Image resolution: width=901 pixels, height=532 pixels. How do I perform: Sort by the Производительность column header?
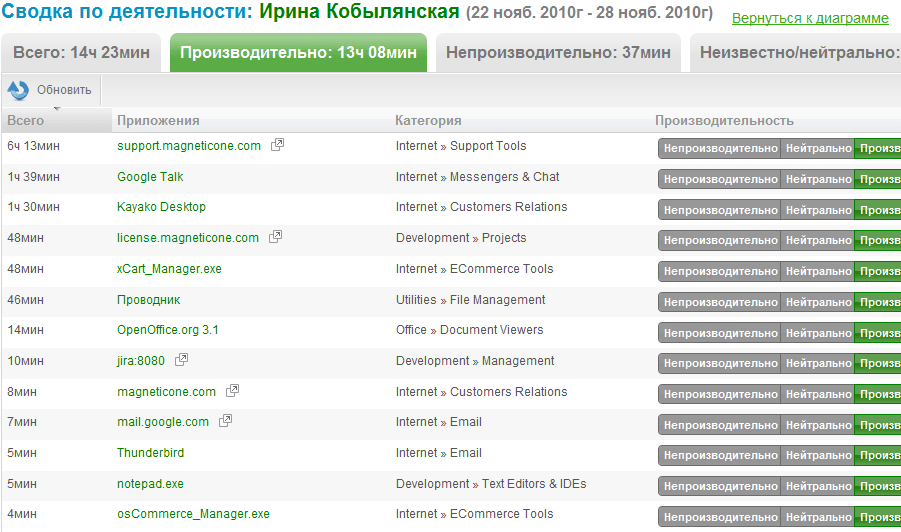(724, 121)
